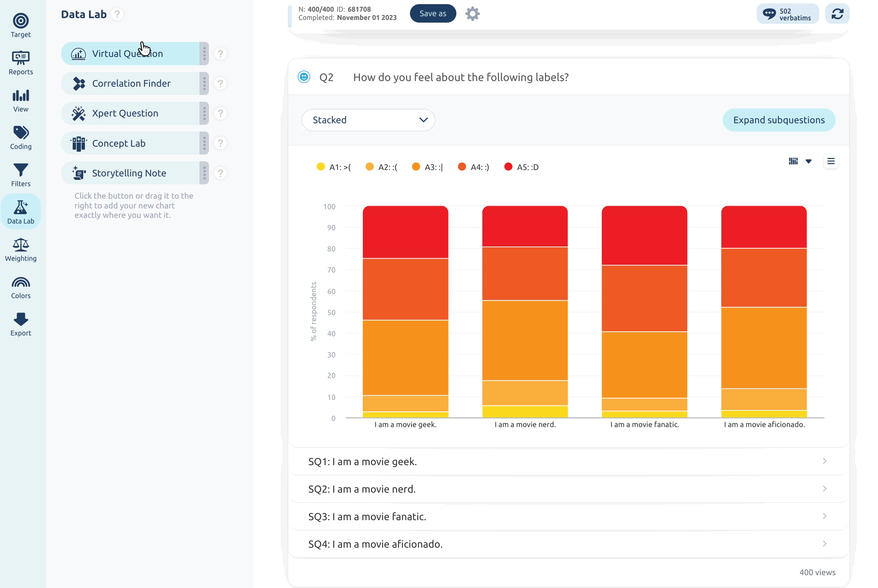Open the Target section in sidebar
878x588 pixels.
pyautogui.click(x=21, y=26)
